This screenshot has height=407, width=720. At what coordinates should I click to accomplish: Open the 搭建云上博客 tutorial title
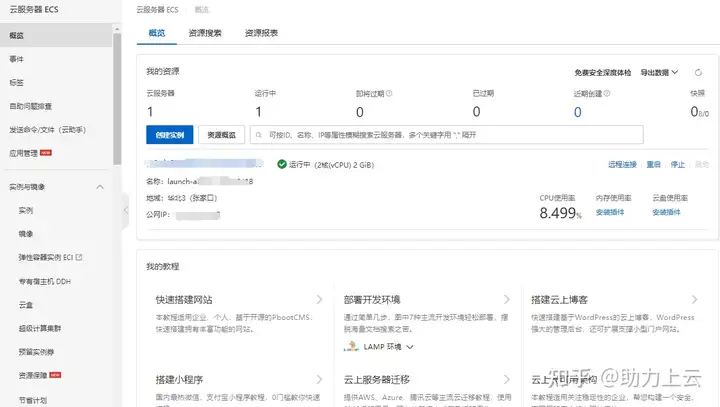[x=559, y=300]
